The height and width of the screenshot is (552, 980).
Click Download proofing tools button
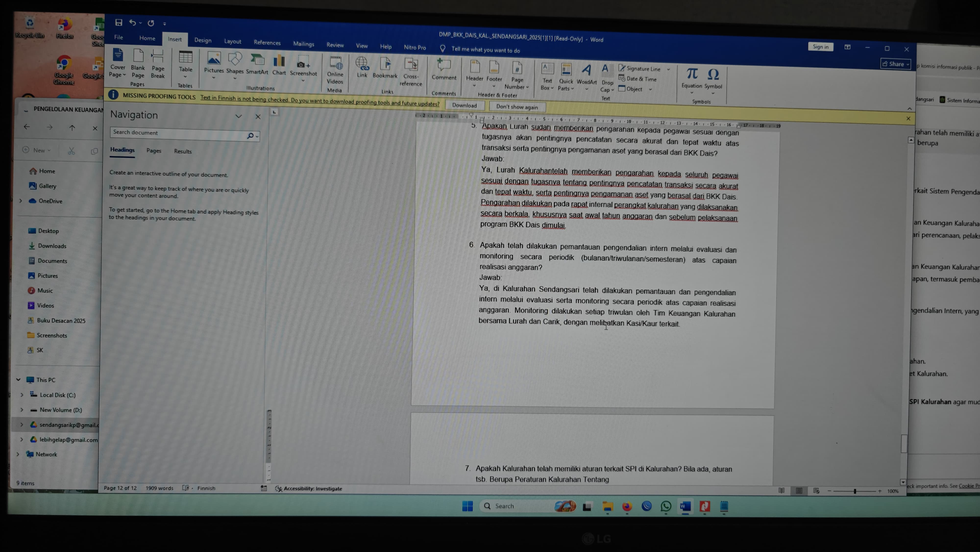click(464, 105)
